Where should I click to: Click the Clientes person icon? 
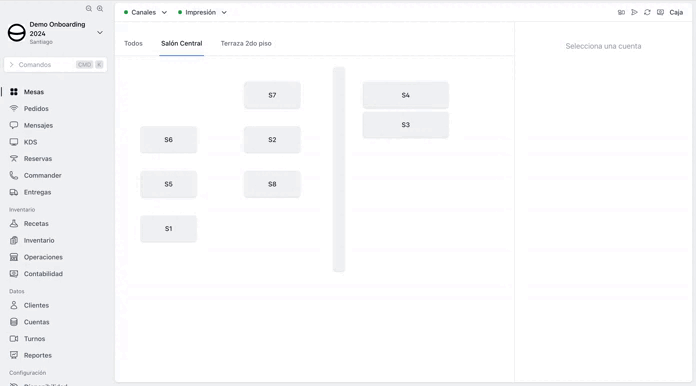coord(14,305)
